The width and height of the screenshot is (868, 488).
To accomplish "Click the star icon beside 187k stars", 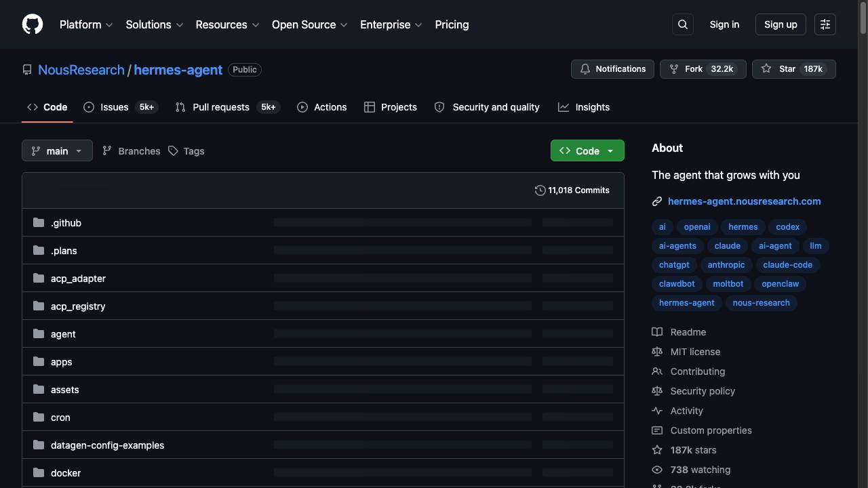I will pos(657,450).
